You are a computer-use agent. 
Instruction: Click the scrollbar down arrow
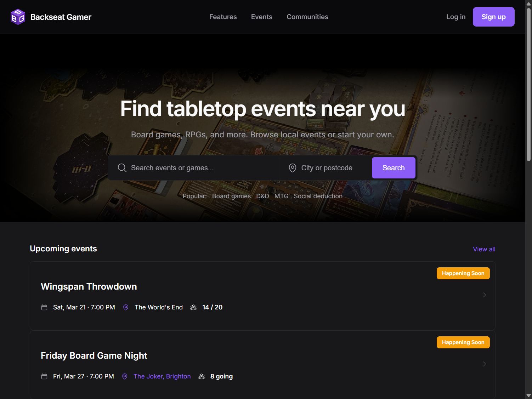(529, 395)
